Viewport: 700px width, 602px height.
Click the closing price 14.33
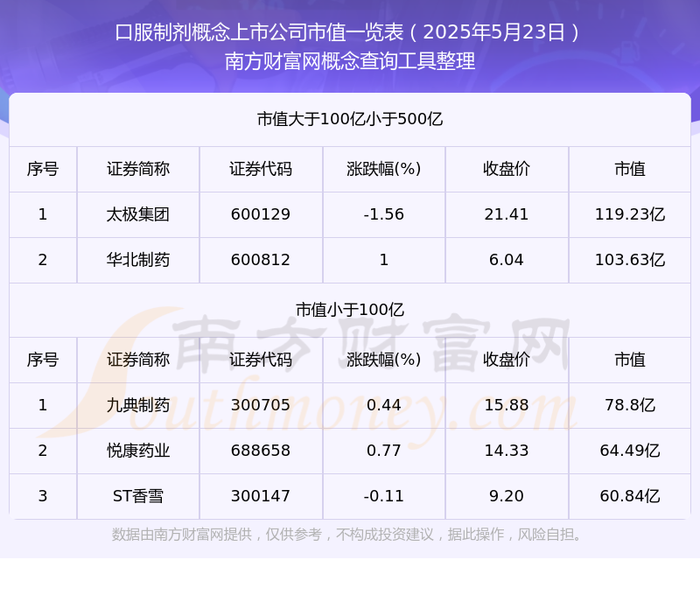pyautogui.click(x=507, y=451)
